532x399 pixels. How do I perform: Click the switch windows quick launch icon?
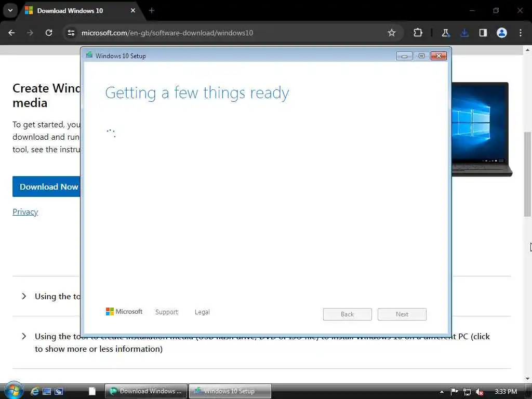(59, 391)
